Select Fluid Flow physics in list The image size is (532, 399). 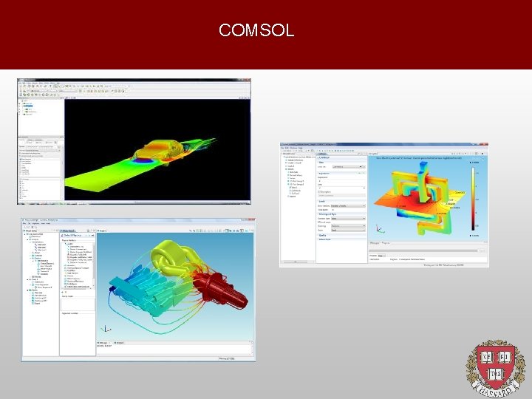71,270
